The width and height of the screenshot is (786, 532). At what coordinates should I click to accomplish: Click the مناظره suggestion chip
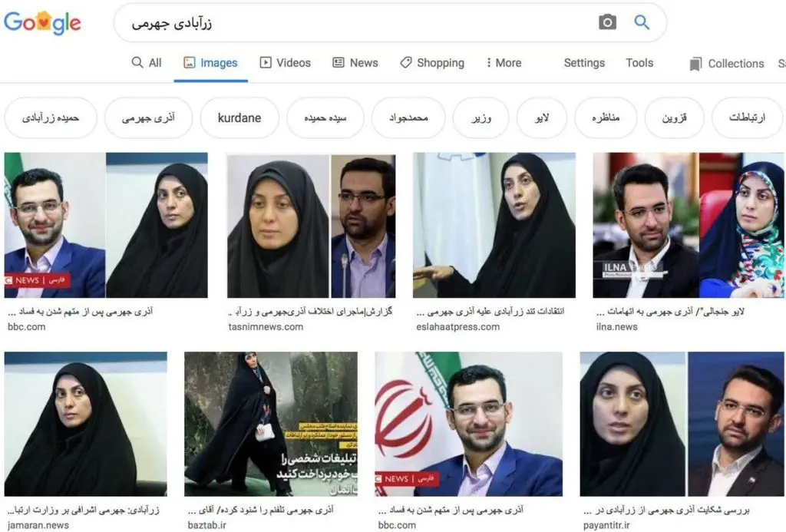click(x=605, y=117)
